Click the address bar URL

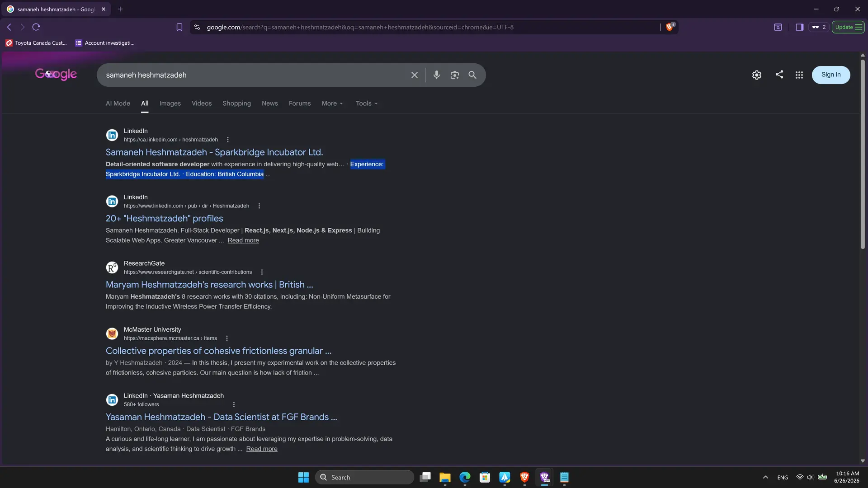point(360,27)
